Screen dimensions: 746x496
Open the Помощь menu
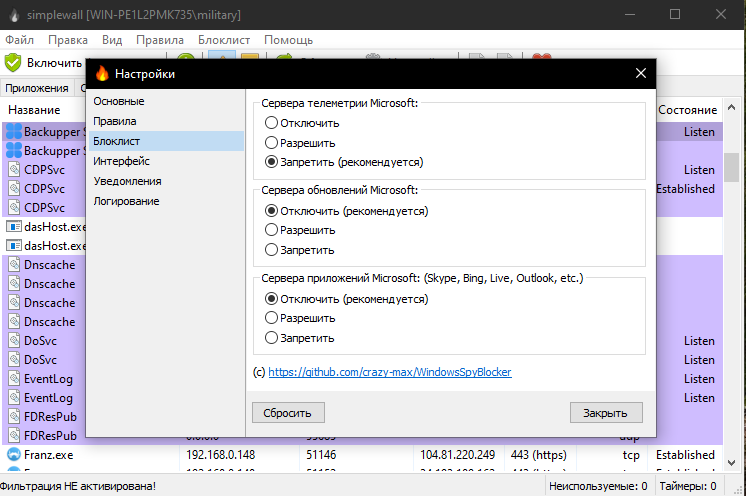pos(288,40)
